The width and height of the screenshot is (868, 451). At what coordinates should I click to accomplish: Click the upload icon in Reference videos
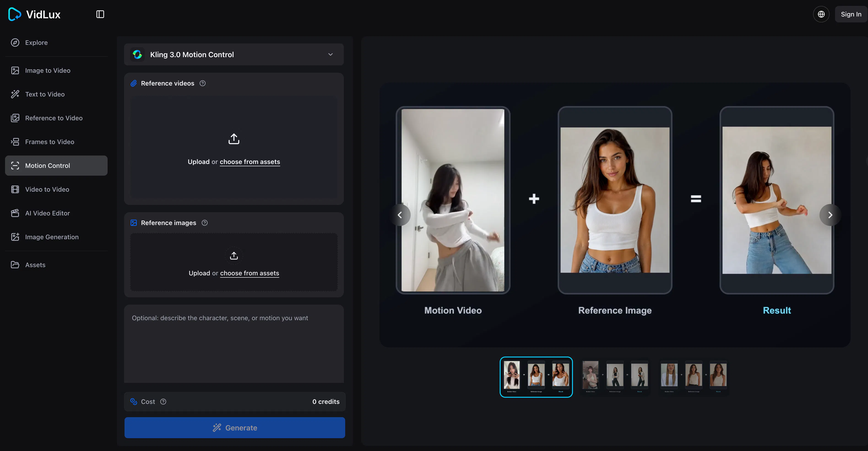point(234,139)
